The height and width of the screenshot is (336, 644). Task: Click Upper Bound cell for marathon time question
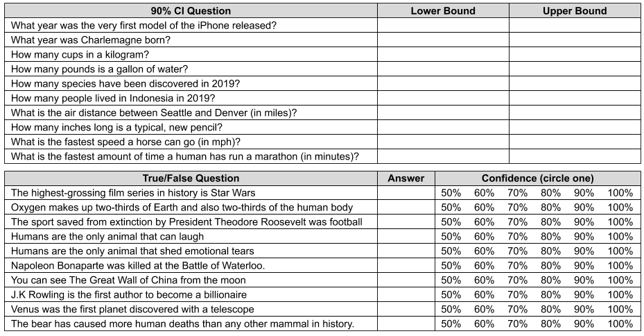click(x=575, y=156)
